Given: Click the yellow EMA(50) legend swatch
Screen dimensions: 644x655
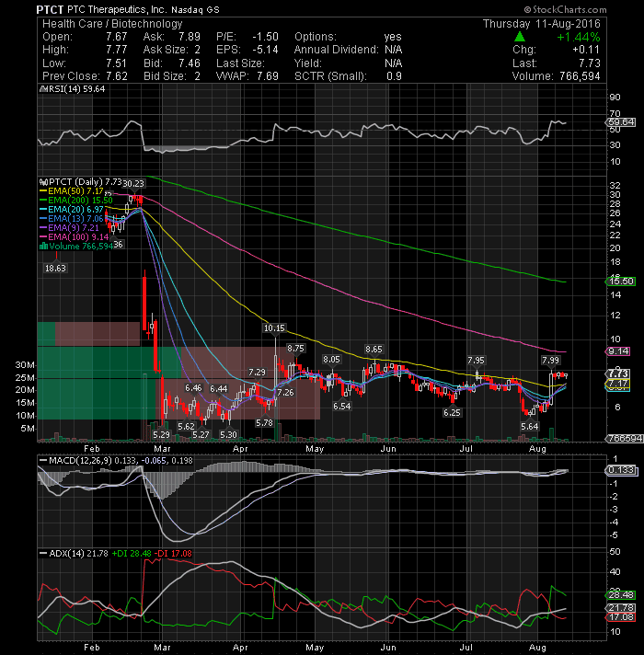Looking at the screenshot, I should (x=43, y=191).
